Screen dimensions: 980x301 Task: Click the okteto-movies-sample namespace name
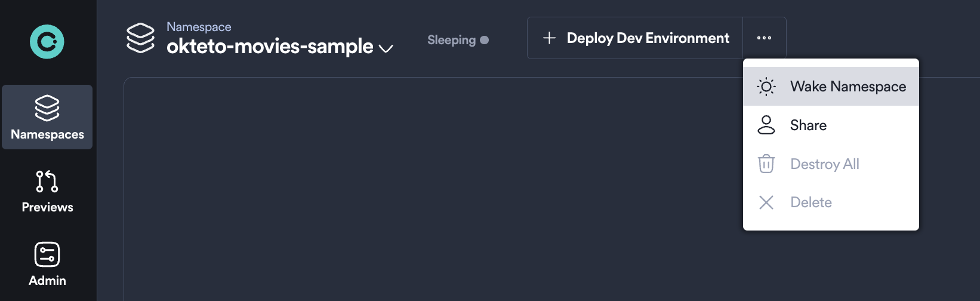[x=270, y=47]
